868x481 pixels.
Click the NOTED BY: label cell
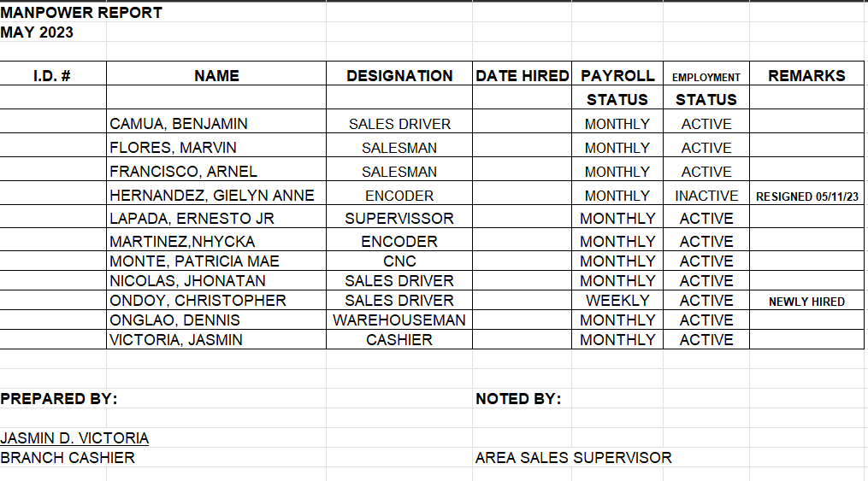coord(518,399)
